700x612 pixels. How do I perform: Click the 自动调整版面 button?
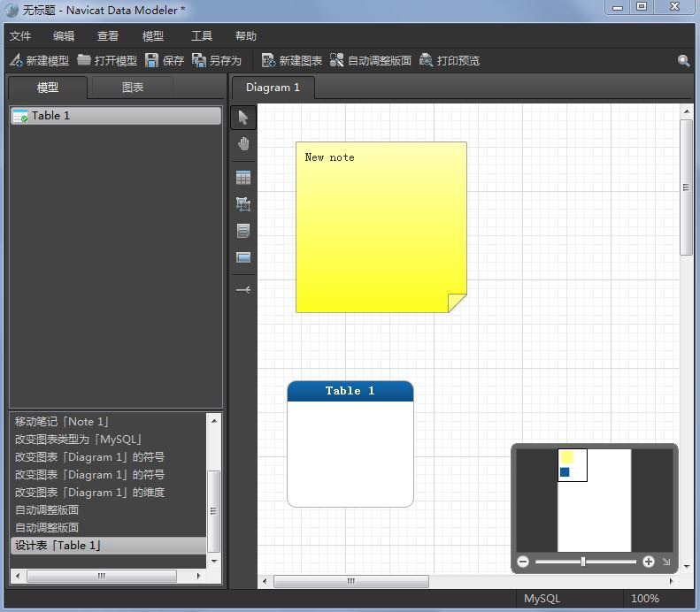pos(371,61)
